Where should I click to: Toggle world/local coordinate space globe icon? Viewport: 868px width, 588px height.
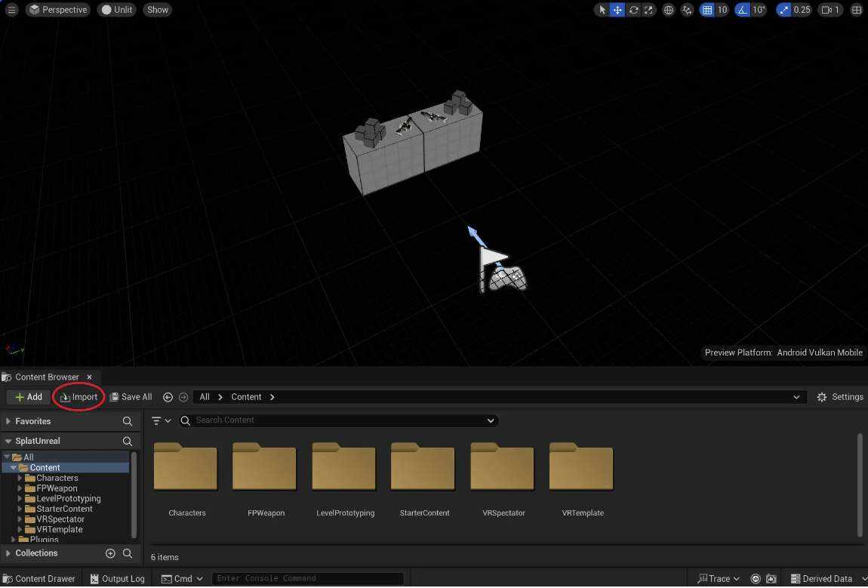coord(669,10)
